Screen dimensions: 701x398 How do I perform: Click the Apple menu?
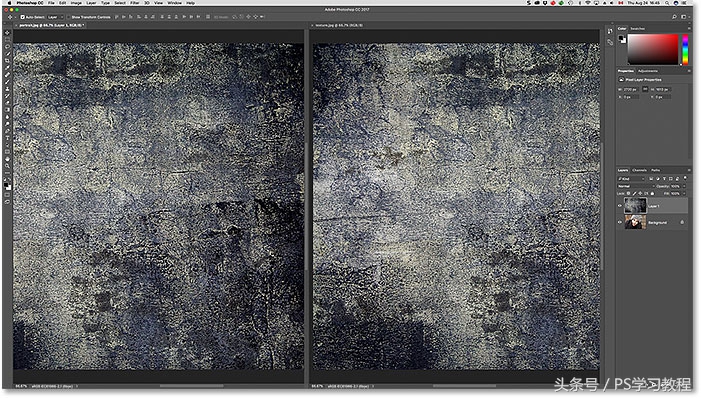click(9, 3)
